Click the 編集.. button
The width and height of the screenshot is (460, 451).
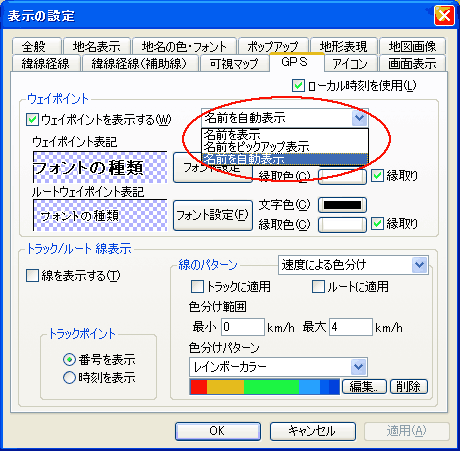coord(364,387)
